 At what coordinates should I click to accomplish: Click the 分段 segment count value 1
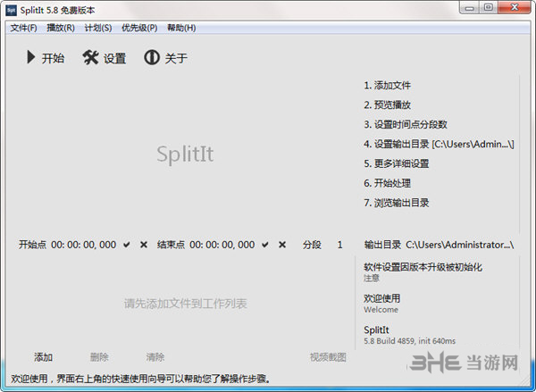pos(339,245)
